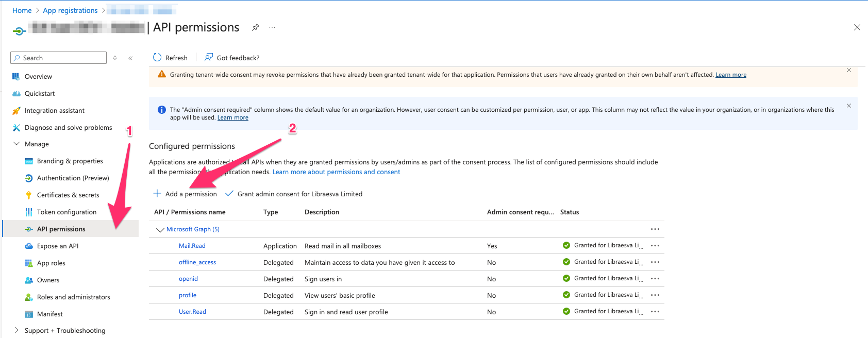868x338 pixels.
Task: Click the sidebar Search field
Action: (58, 58)
